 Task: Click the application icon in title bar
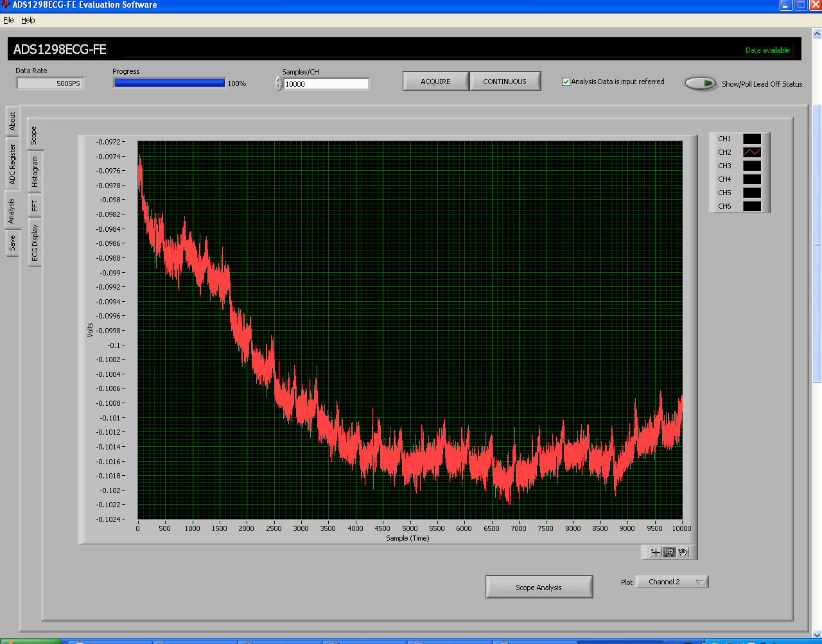6,5
